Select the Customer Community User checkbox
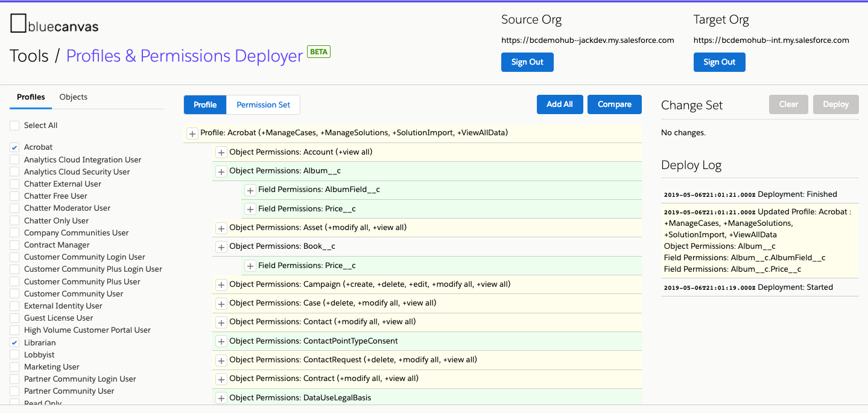Viewport: 868px width, 413px height. [x=14, y=293]
